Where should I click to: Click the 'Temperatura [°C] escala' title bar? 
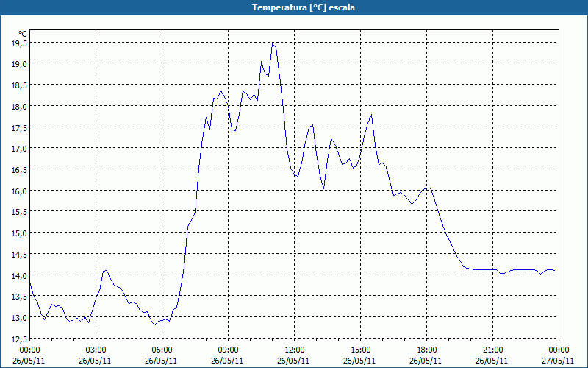pyautogui.click(x=294, y=7)
